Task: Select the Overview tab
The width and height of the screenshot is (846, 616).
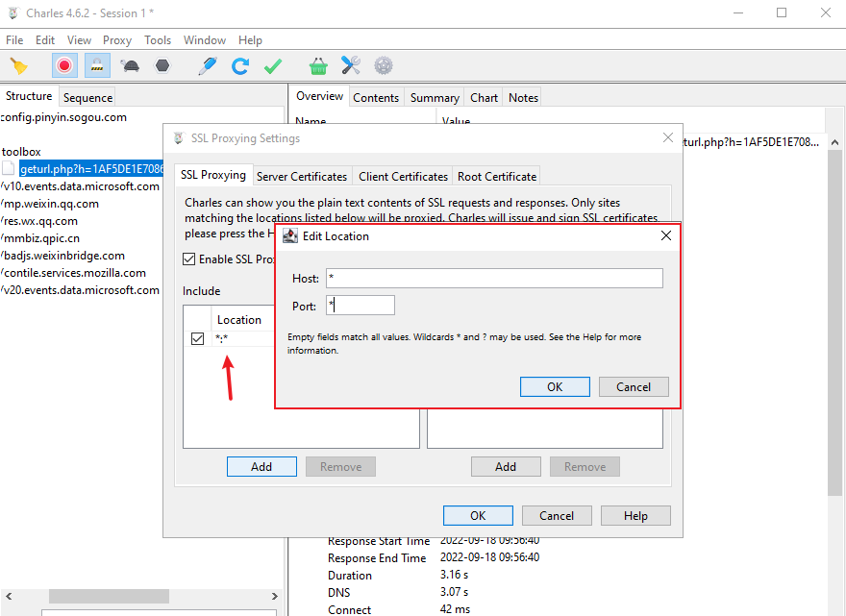Action: (x=319, y=96)
